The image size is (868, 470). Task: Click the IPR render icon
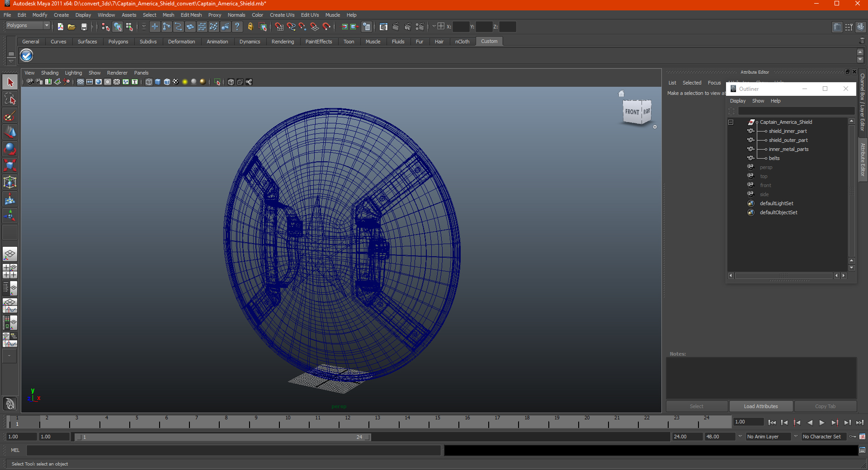pos(408,27)
